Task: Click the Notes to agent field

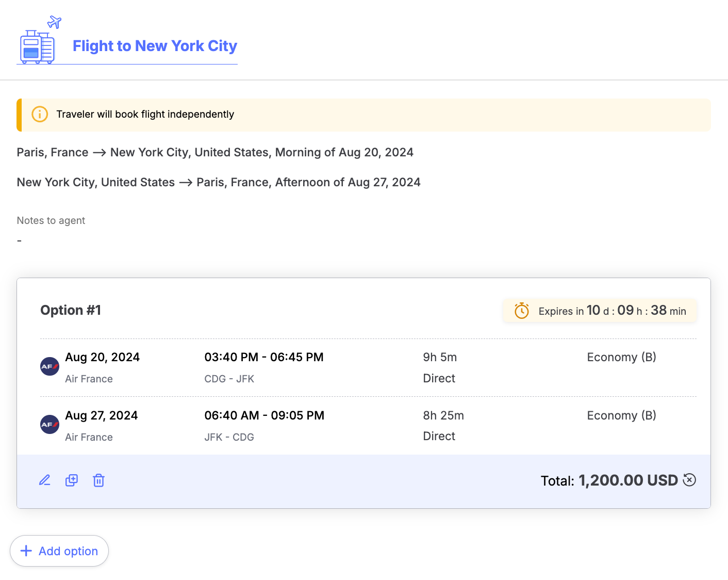Action: point(51,231)
